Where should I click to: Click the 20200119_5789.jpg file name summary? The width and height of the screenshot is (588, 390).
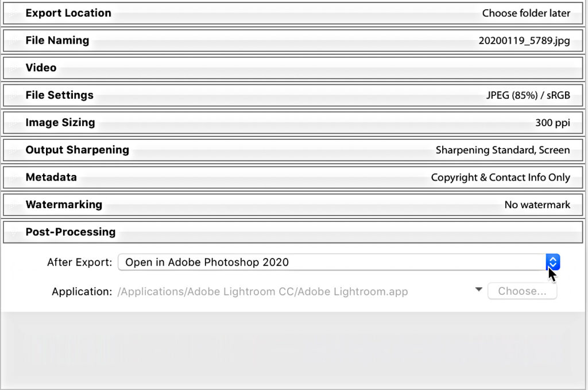point(524,41)
